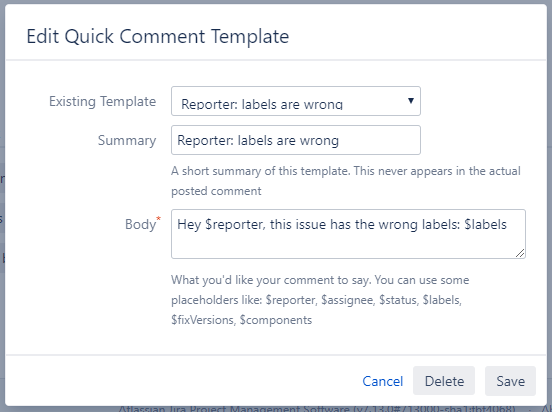Click the Summary field label
The width and height of the screenshot is (552, 412).
(127, 141)
